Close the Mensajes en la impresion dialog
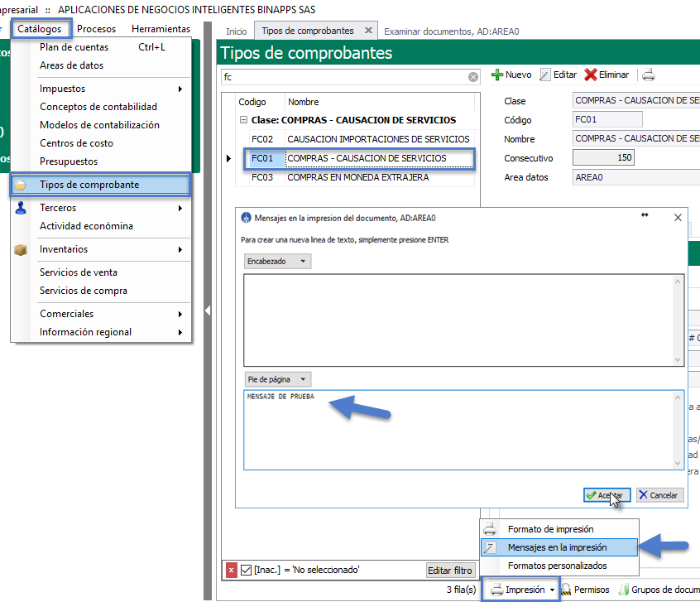 coord(678,218)
